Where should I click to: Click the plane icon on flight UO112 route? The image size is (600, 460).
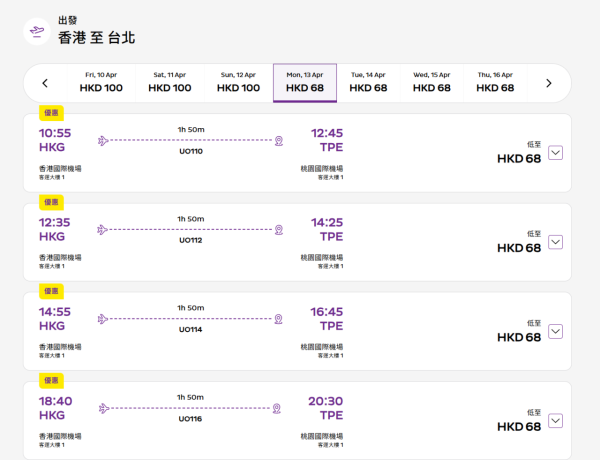[102, 229]
